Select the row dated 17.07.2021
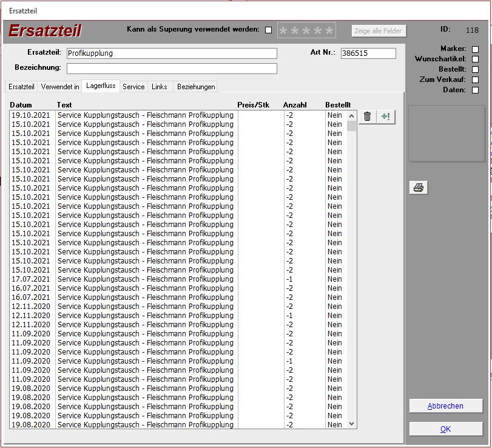 pyautogui.click(x=179, y=279)
